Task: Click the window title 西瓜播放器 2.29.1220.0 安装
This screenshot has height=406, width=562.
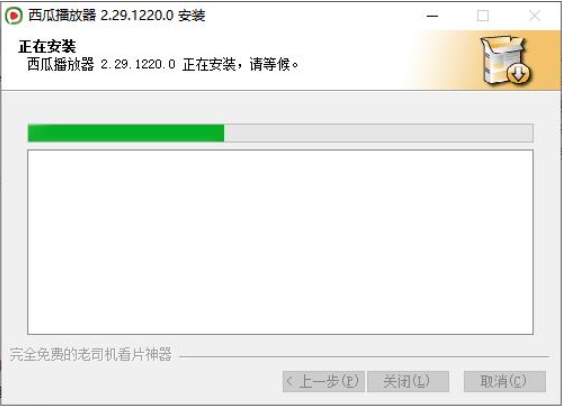Action: (116, 15)
